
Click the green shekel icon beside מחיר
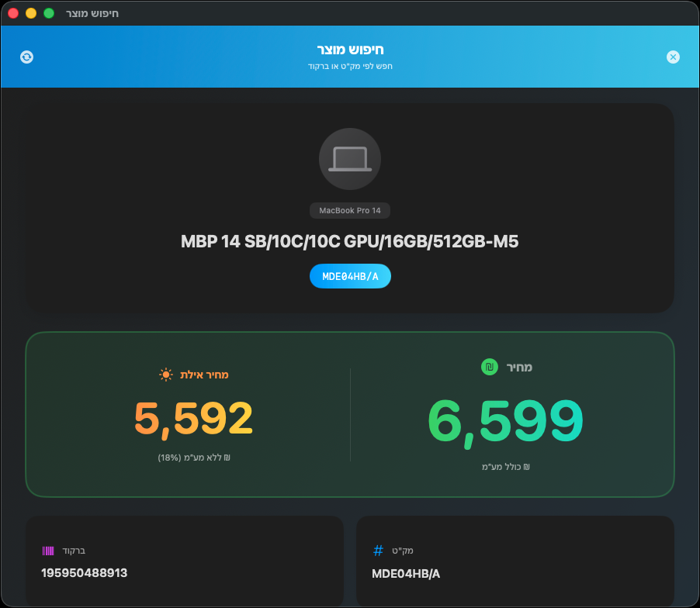pos(489,367)
